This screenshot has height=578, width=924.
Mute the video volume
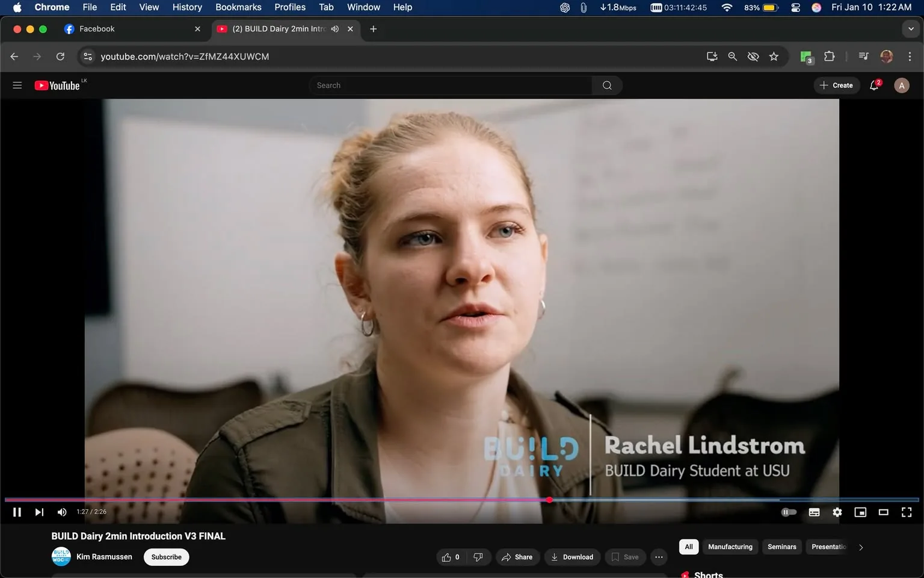(61, 512)
